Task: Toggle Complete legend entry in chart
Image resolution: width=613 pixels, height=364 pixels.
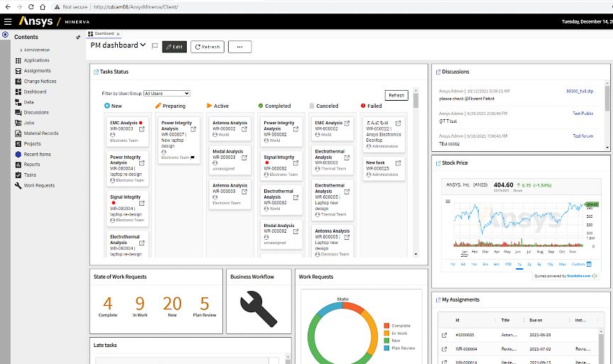Action: [397, 326]
